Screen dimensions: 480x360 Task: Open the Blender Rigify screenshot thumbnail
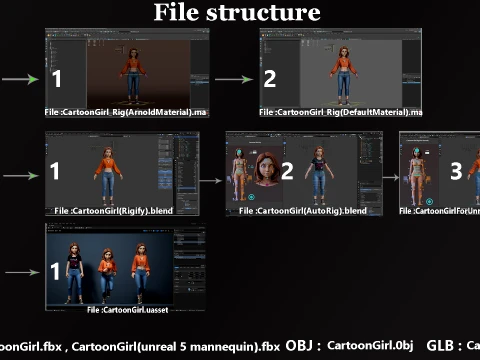[x=122, y=173]
